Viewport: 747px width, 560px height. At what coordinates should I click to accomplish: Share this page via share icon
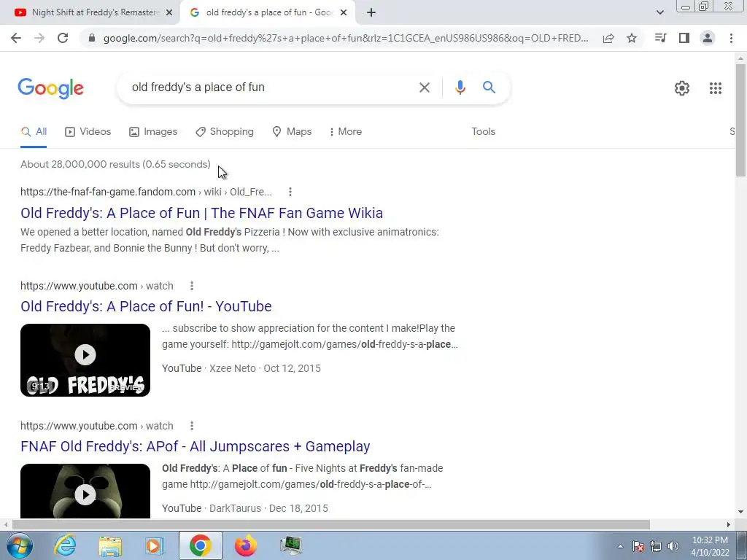point(608,38)
